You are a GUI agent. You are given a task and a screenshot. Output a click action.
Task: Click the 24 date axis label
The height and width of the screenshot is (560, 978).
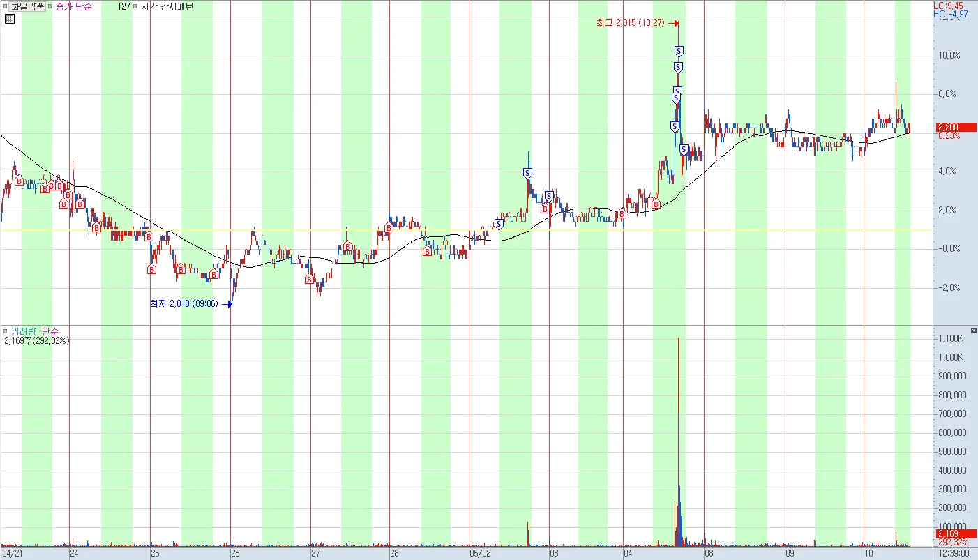tap(74, 553)
